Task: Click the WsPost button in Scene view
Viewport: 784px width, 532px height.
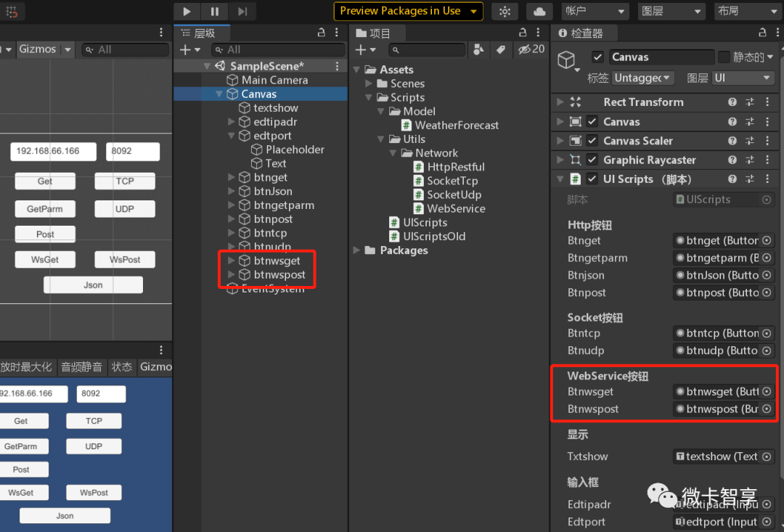Action: tap(125, 260)
